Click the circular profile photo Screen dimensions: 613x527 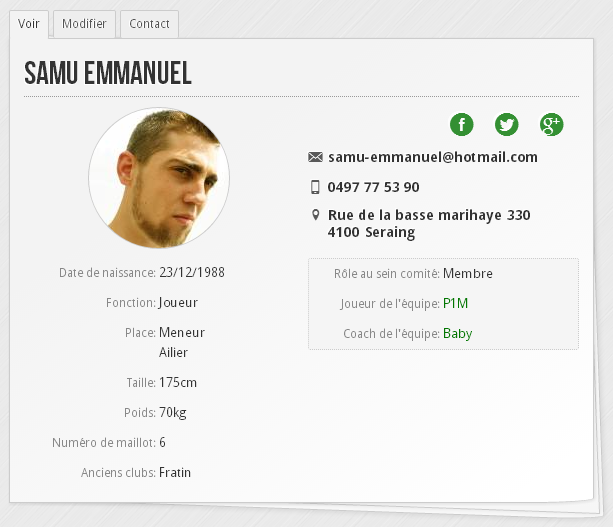tap(159, 178)
